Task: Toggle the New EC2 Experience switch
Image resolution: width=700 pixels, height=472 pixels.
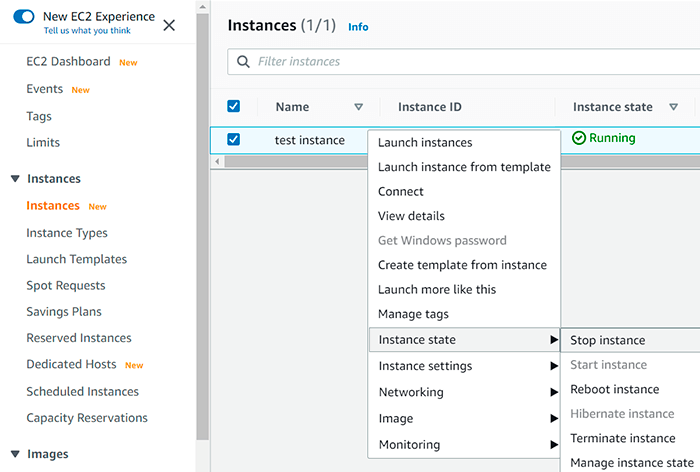Action: pos(24,17)
